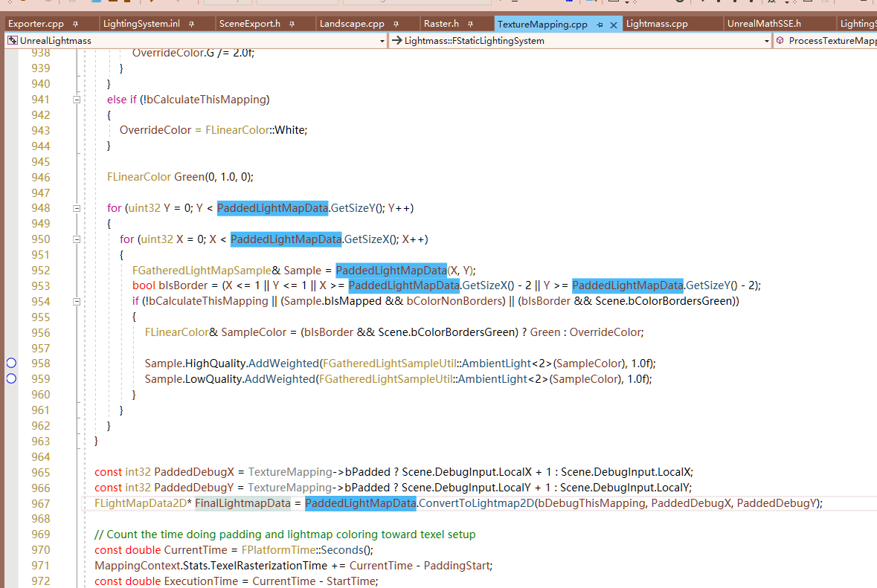Toggle the breakpoint on line 959
This screenshot has height=588, width=877.
click(11, 378)
